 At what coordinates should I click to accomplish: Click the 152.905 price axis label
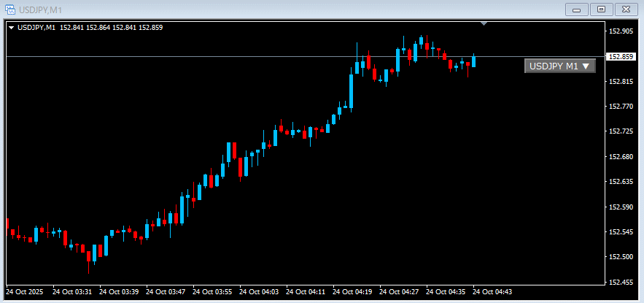pyautogui.click(x=621, y=31)
